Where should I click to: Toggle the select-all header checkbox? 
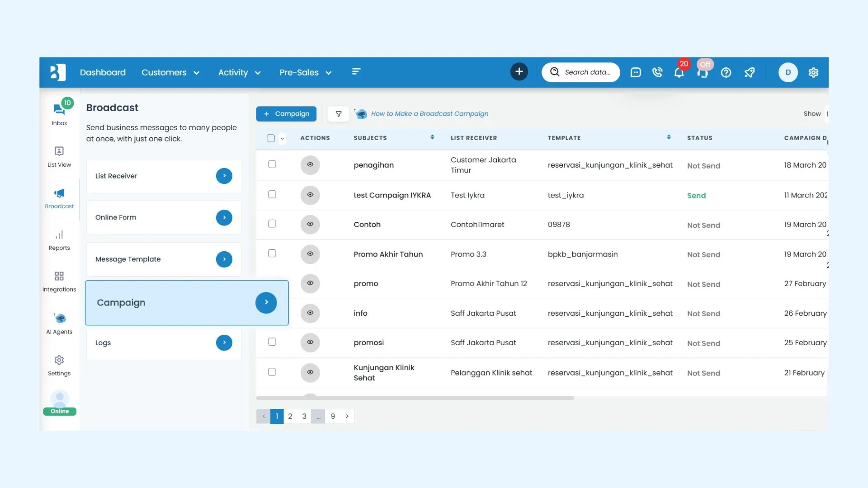point(271,138)
